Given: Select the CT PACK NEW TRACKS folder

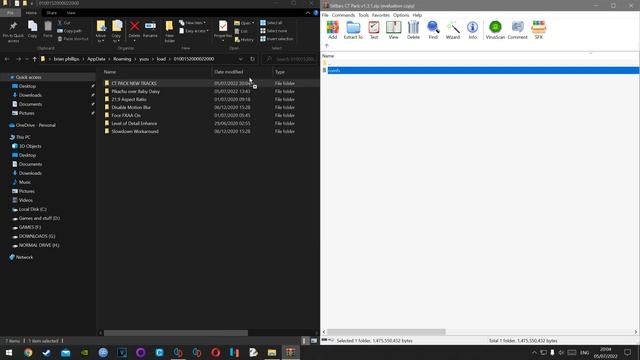Looking at the screenshot, I should (134, 83).
